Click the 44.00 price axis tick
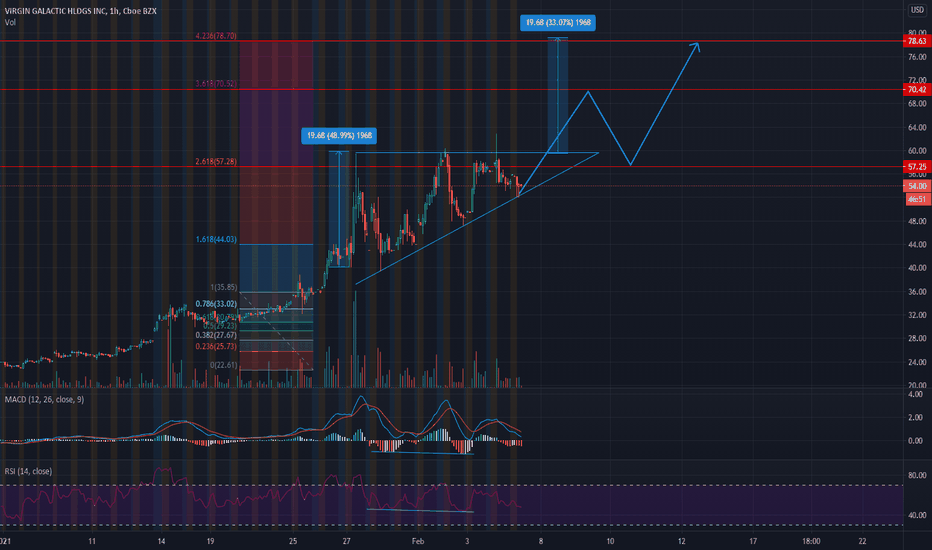Image resolution: width=932 pixels, height=550 pixels. pos(917,244)
